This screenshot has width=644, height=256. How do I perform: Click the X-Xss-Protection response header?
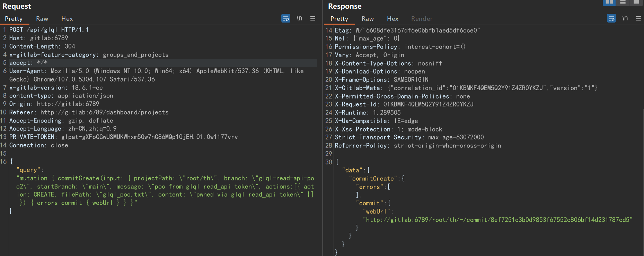pyautogui.click(x=388, y=129)
